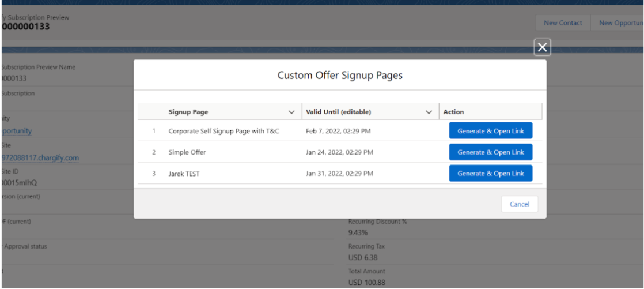Click the New Opportunity button
Screen dimensions: 644x289
pyautogui.click(x=620, y=23)
